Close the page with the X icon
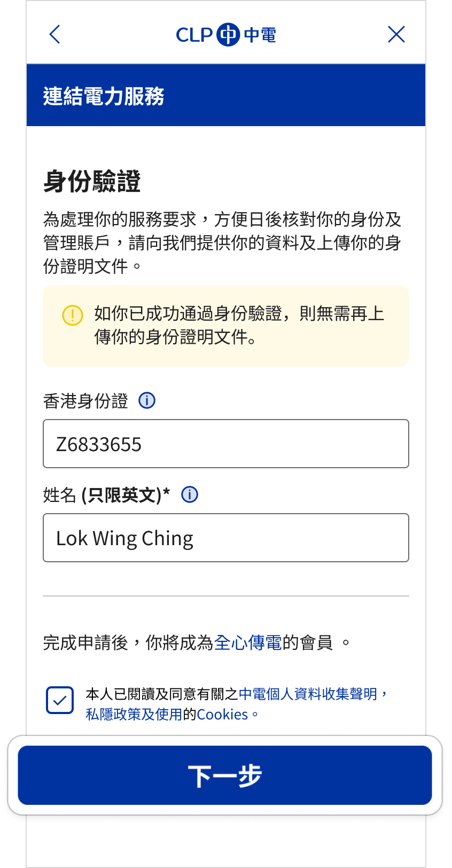Screen dimensions: 452x868 [396, 35]
